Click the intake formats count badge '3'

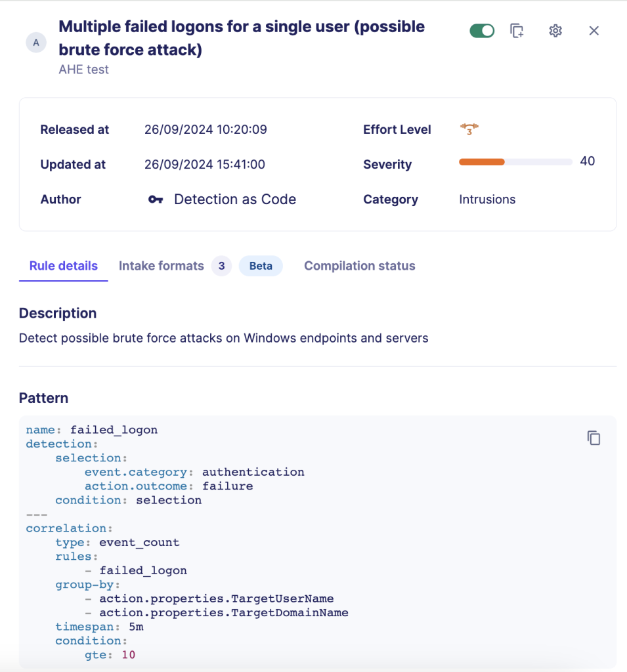pos(221,266)
